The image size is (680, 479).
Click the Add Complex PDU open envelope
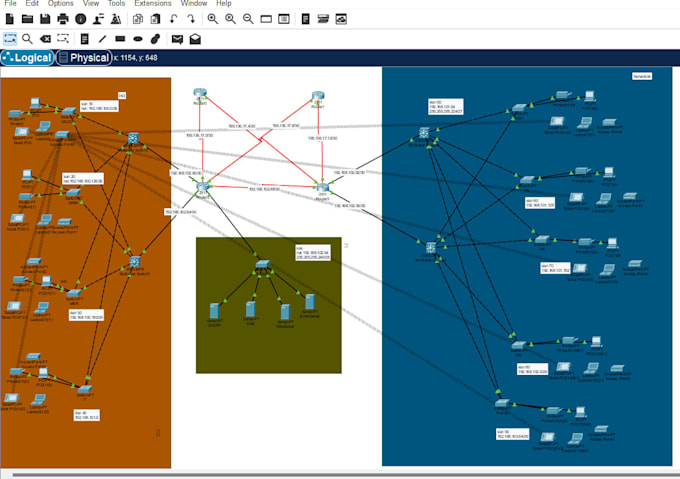(195, 39)
